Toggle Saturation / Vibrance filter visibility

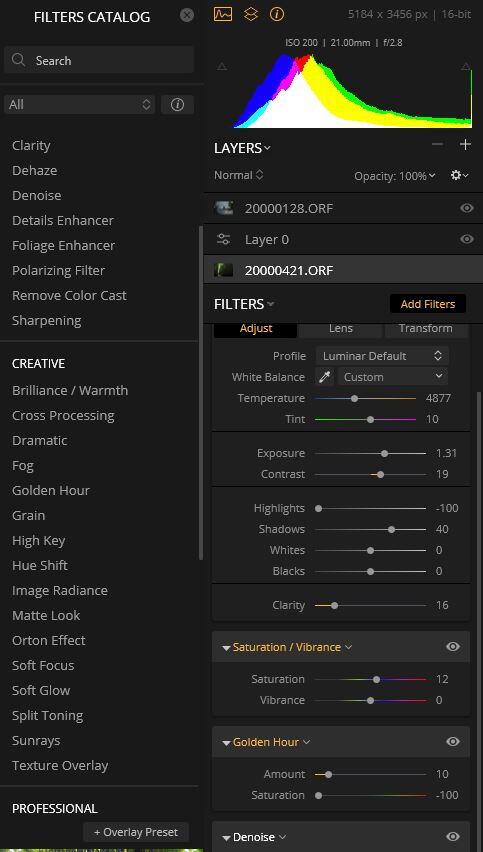pos(453,647)
